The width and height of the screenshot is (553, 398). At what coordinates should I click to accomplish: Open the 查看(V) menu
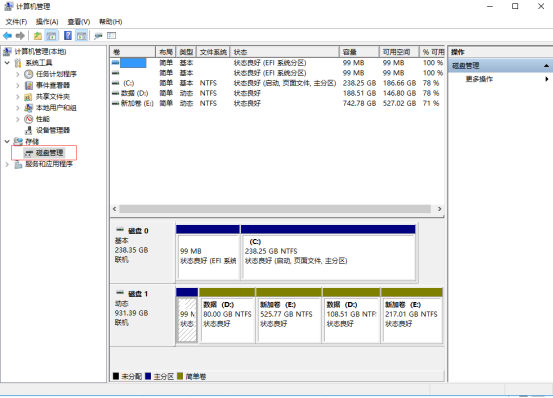pos(79,22)
